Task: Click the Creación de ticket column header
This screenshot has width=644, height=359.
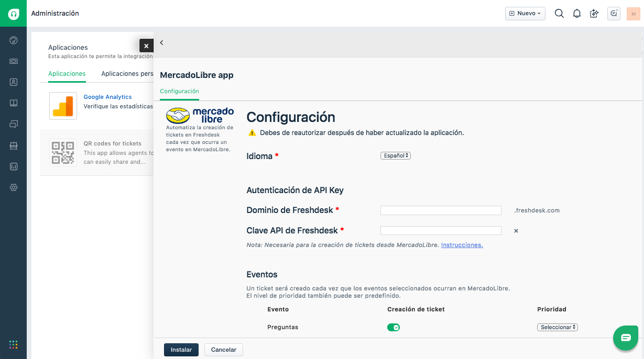Action: tap(416, 309)
